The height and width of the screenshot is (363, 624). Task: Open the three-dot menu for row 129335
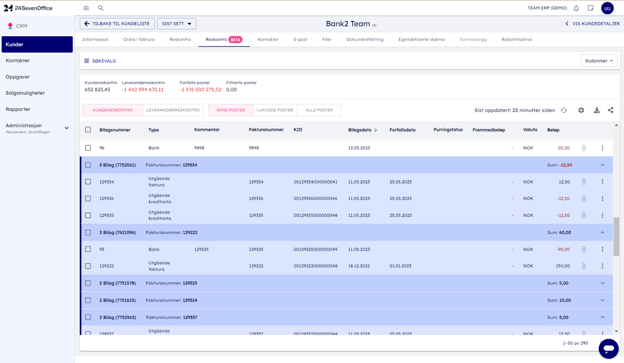pyautogui.click(x=602, y=215)
